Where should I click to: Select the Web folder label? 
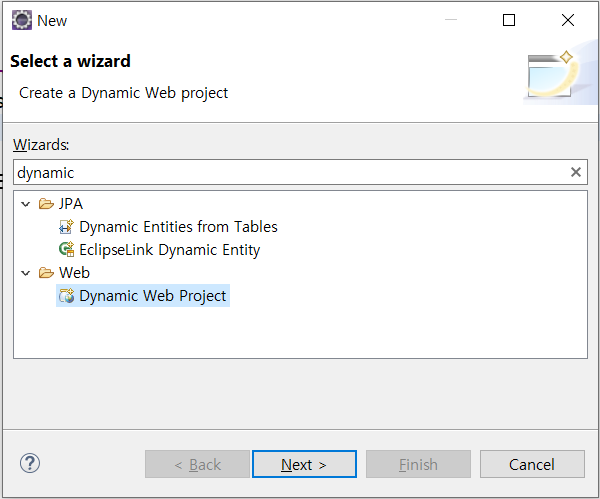74,273
